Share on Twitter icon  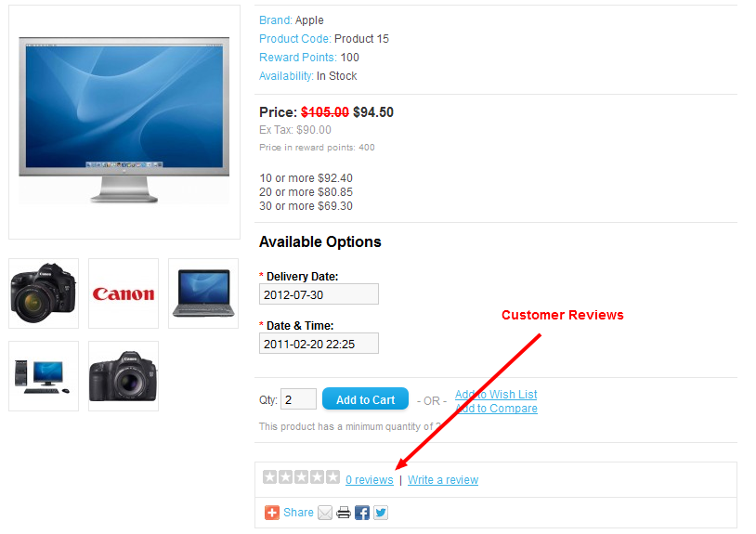click(381, 513)
